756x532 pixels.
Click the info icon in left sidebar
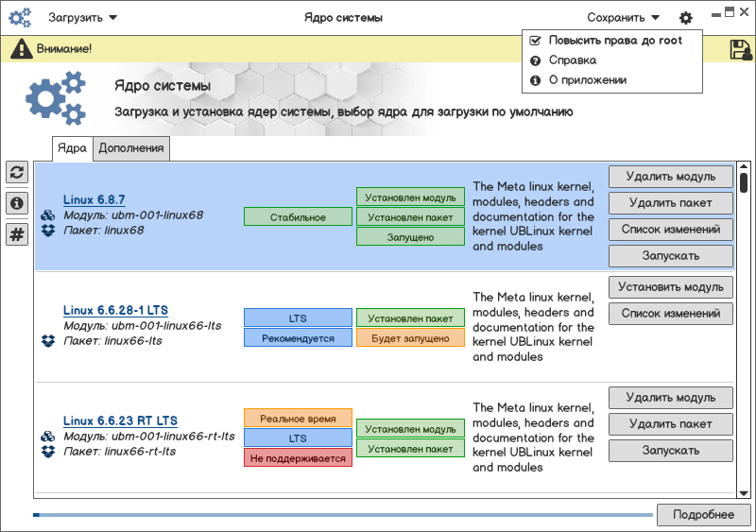[17, 203]
